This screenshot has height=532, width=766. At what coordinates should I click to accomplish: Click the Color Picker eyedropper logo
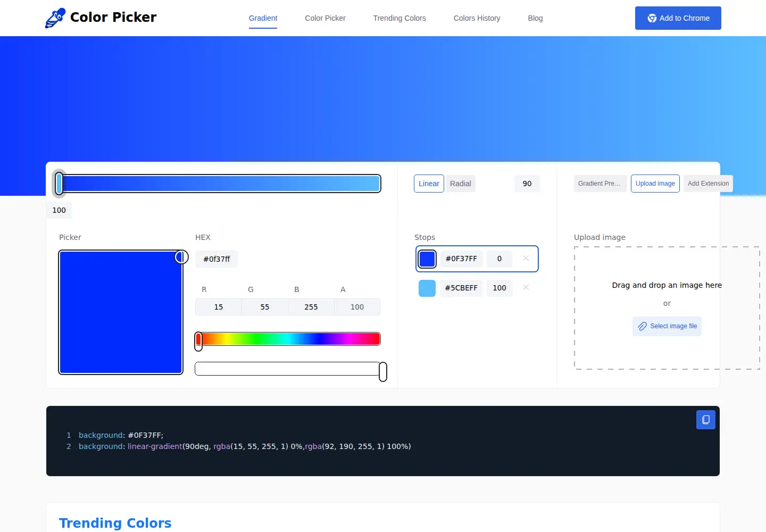[x=55, y=18]
